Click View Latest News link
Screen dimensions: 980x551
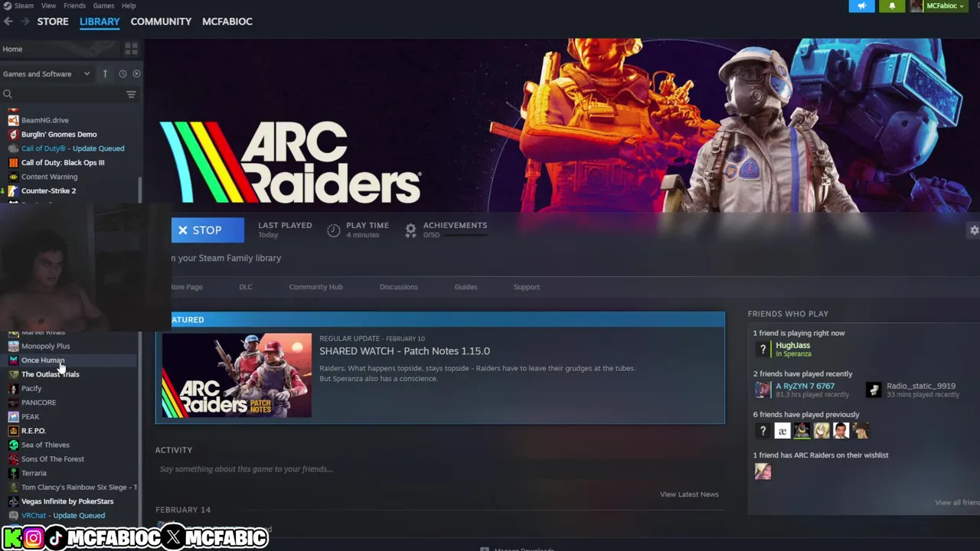point(689,494)
